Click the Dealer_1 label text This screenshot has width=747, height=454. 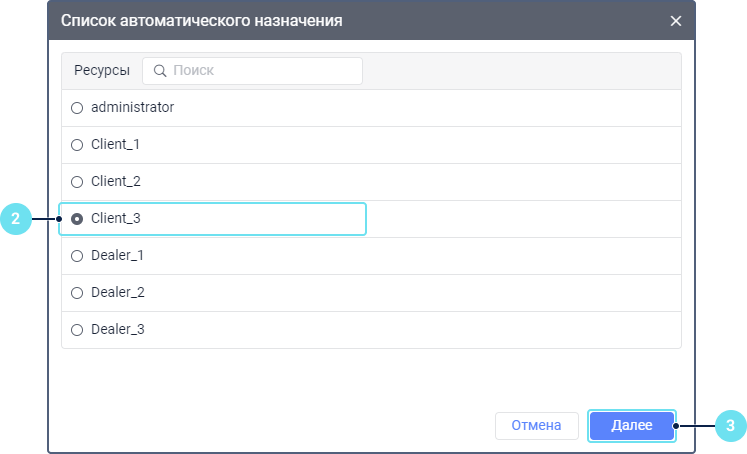pos(117,255)
